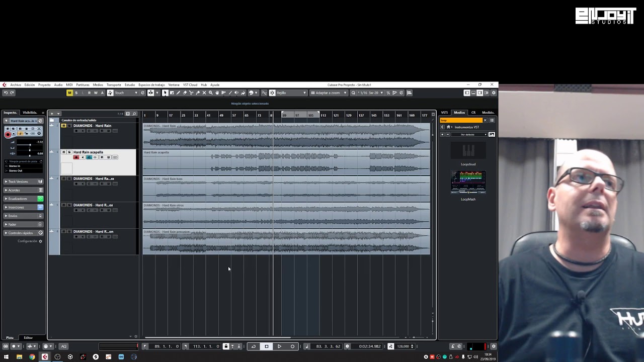The height and width of the screenshot is (362, 644).
Task: Click the 128.000 tempo field
Action: [x=404, y=346]
